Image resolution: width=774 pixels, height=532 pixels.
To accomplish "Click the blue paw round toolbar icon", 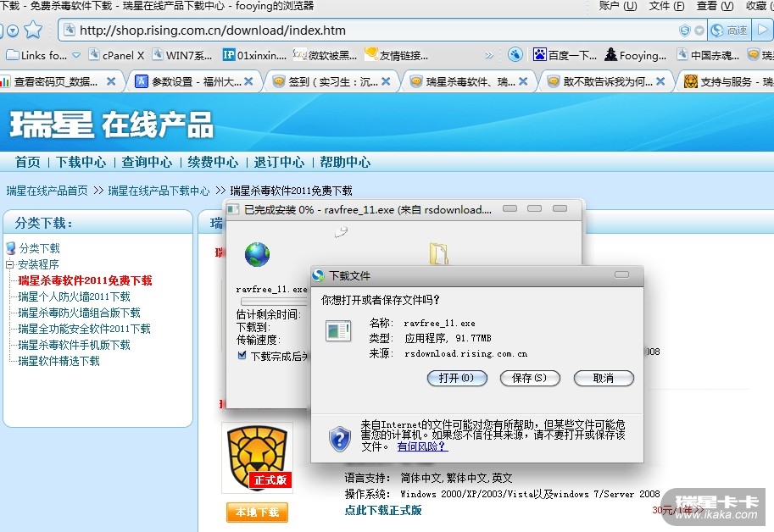I will point(515,55).
